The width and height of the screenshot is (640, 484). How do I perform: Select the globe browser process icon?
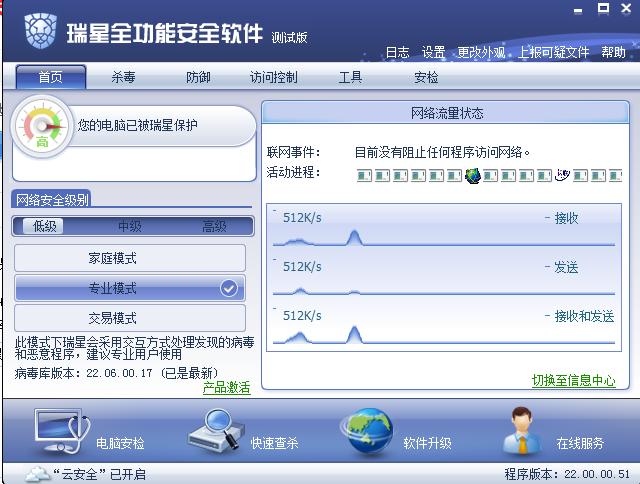pos(473,175)
